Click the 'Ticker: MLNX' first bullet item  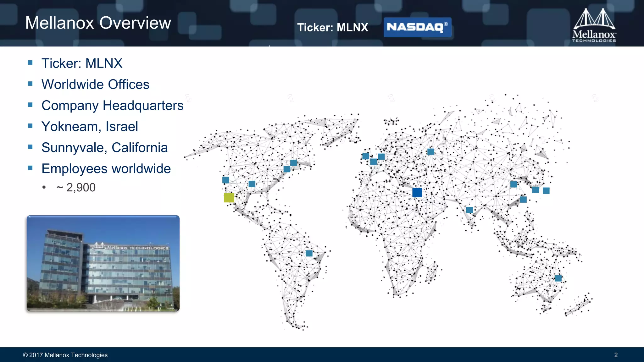click(82, 63)
